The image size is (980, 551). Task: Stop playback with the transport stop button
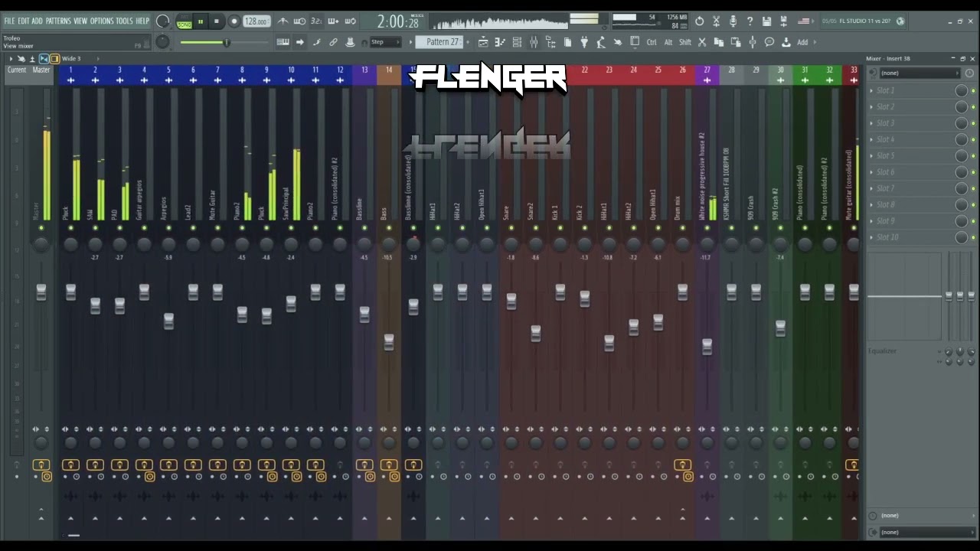pos(217,21)
